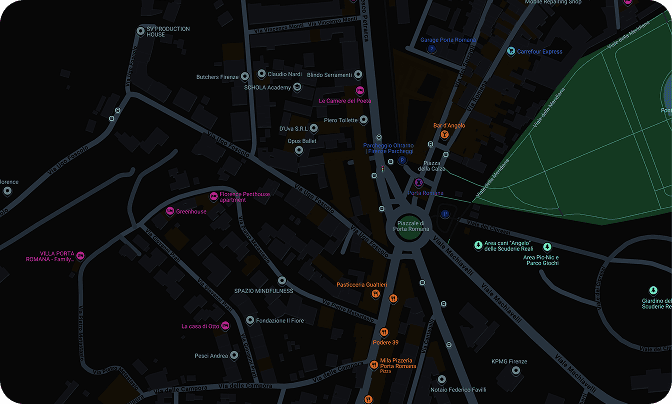Click the Area cani Angolo park icon
Screen dimensions: 672x404
pyautogui.click(x=478, y=245)
